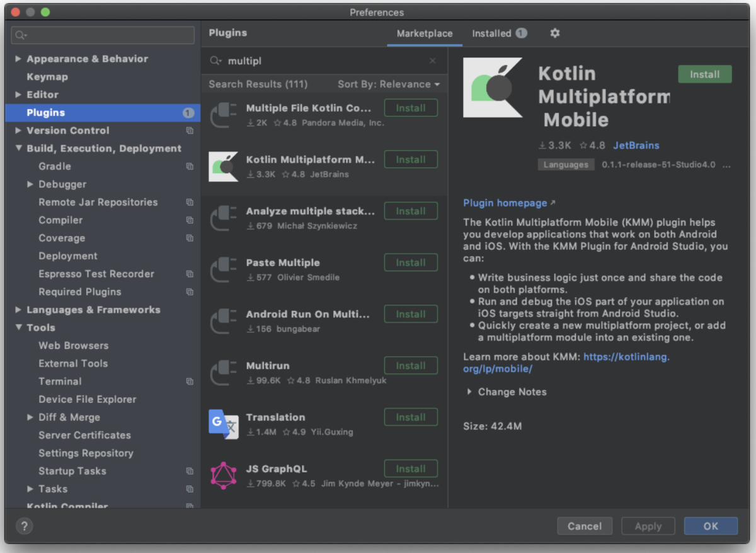Open the Plugin homepage link
This screenshot has width=756, height=553.
[x=505, y=203]
